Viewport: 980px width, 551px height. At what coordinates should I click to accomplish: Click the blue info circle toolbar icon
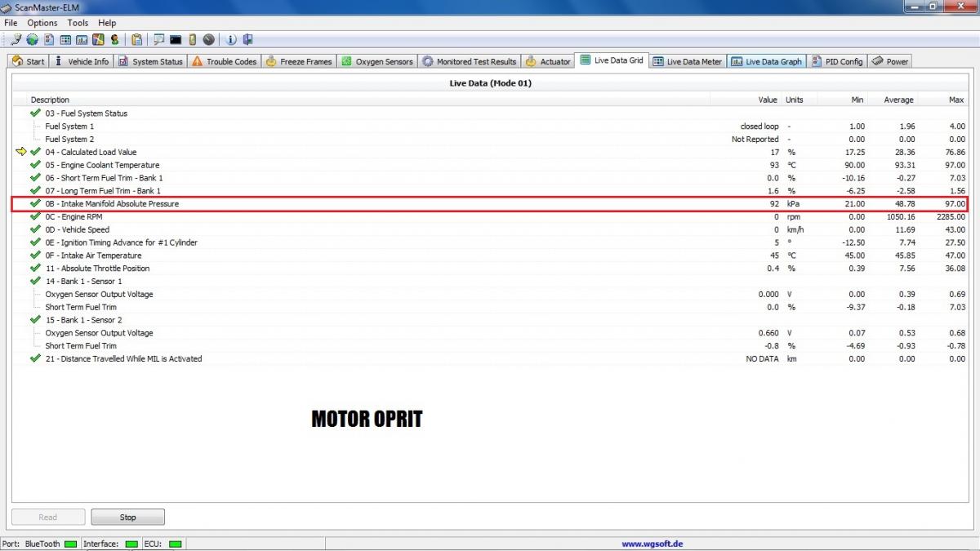tap(231, 39)
